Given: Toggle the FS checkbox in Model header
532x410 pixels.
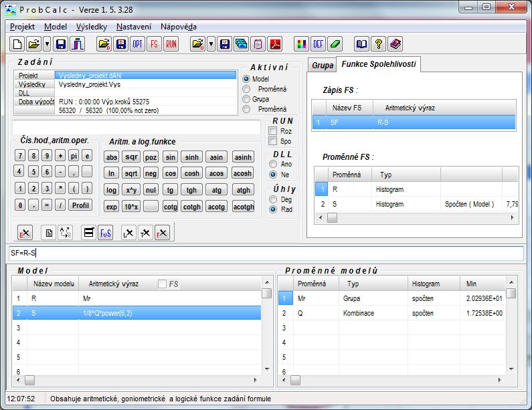Looking at the screenshot, I should pyautogui.click(x=162, y=284).
